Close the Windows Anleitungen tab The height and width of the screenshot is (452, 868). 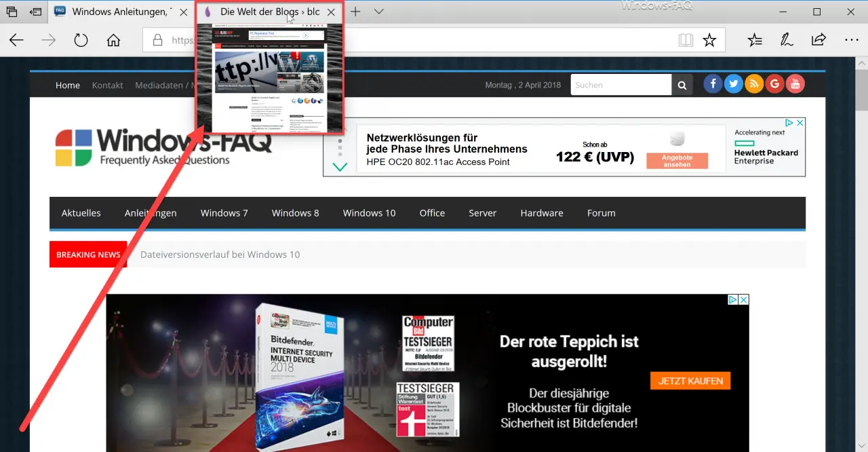click(183, 12)
